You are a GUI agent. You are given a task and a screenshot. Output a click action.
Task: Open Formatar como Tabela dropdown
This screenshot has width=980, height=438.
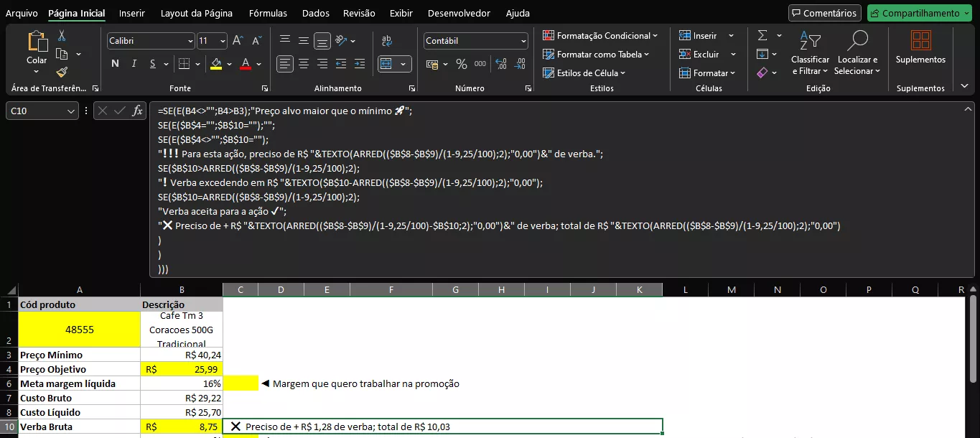[x=596, y=54]
